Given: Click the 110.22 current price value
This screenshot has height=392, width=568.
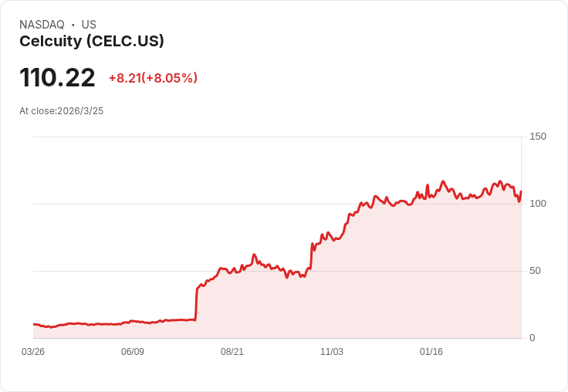Looking at the screenshot, I should (x=57, y=77).
